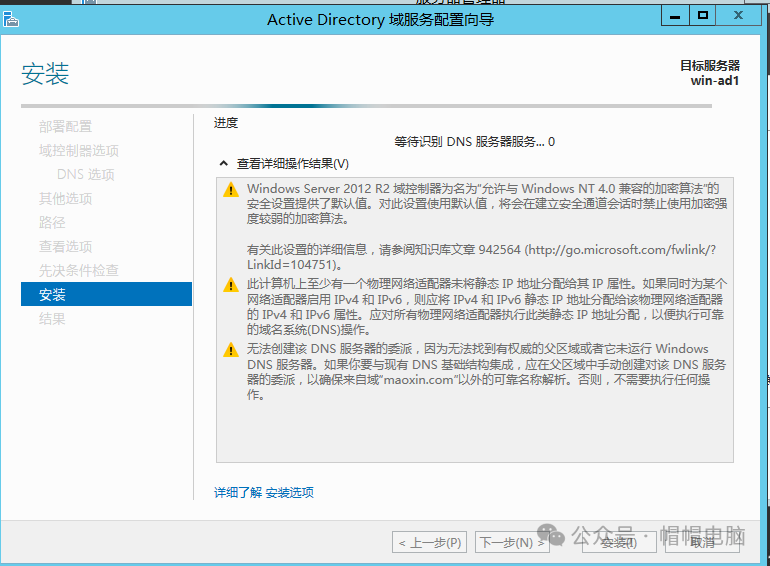Click the 安装(I) button

[619, 542]
